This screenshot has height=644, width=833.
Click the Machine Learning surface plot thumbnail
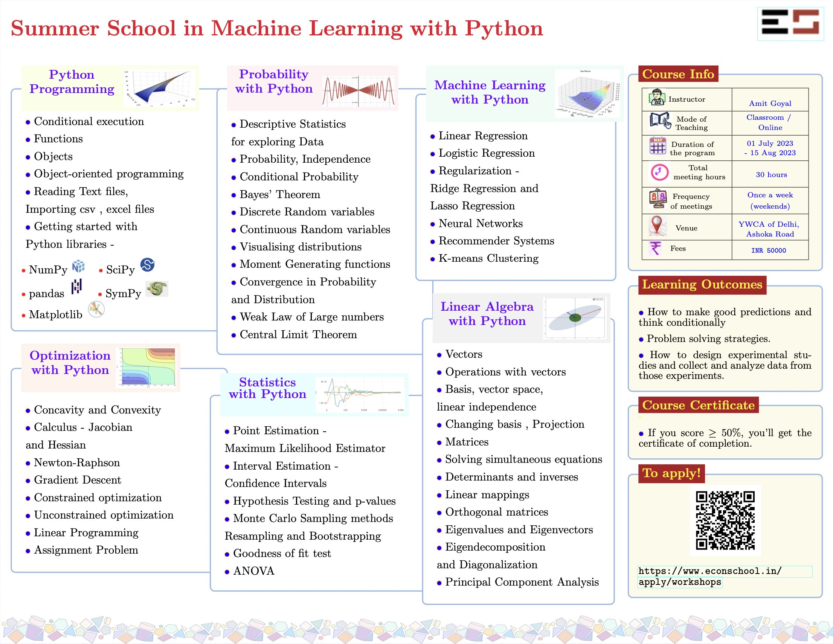click(x=588, y=93)
